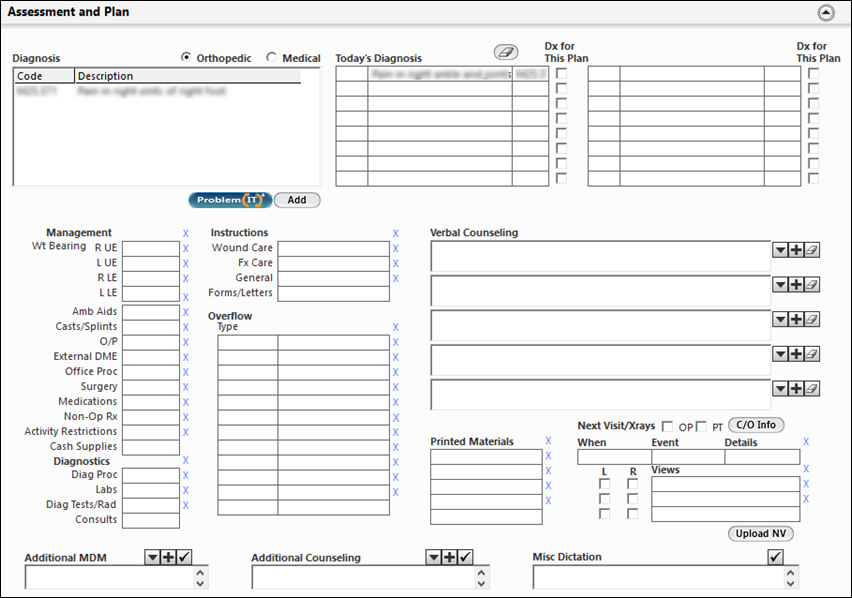Check the first L views checkbox
The width and height of the screenshot is (852, 598).
tap(604, 484)
